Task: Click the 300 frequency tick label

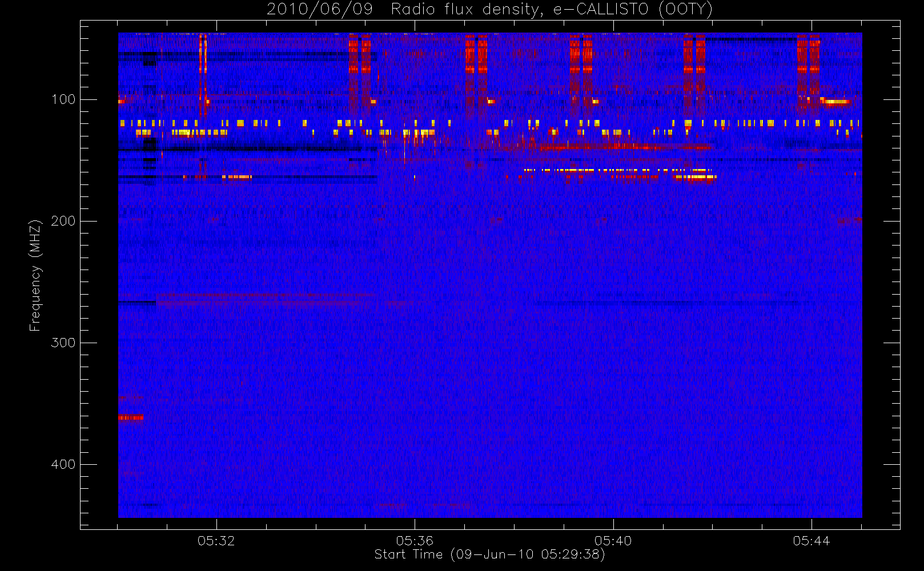Action: (63, 343)
